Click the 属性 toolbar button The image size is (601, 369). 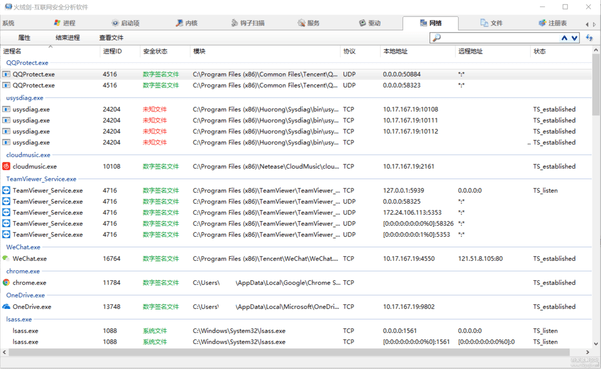24,38
